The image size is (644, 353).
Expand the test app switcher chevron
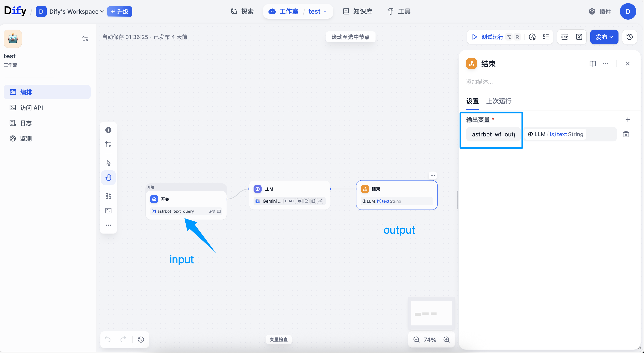[x=325, y=11]
